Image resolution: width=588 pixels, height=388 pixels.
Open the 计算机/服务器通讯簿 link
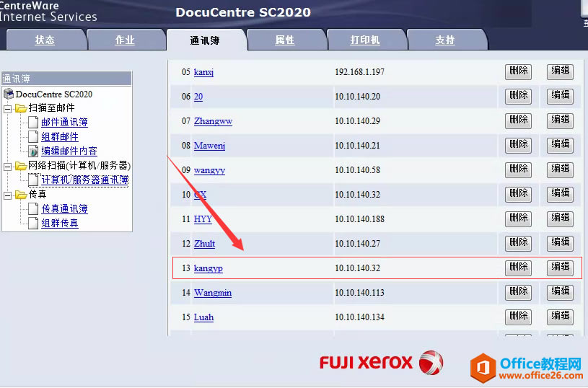click(x=84, y=180)
